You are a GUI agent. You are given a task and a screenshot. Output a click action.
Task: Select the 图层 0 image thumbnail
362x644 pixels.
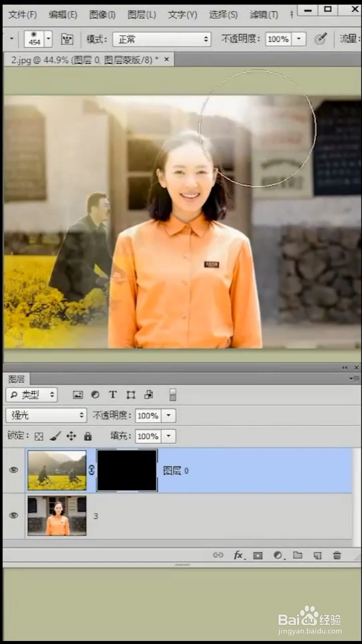(x=57, y=470)
